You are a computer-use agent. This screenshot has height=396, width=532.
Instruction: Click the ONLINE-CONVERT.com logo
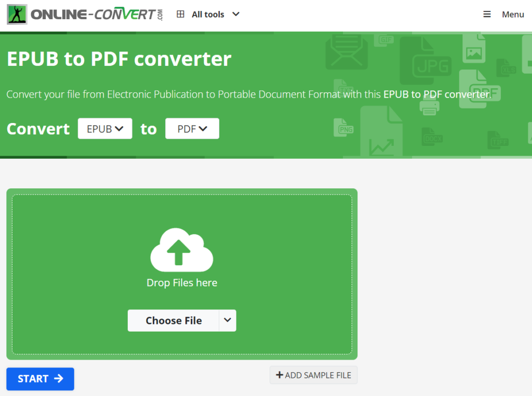pyautogui.click(x=86, y=14)
